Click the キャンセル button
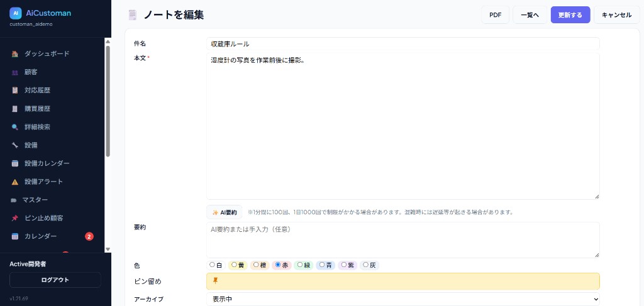 point(616,15)
